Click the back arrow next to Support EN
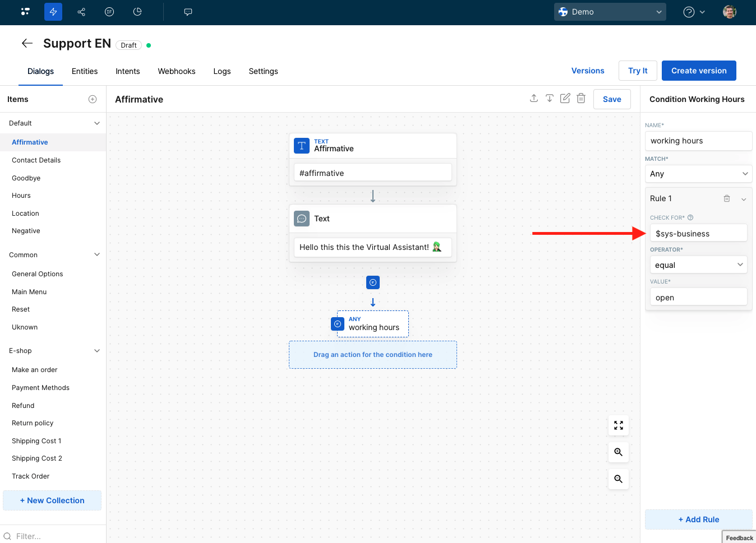The width and height of the screenshot is (756, 543). (27, 44)
